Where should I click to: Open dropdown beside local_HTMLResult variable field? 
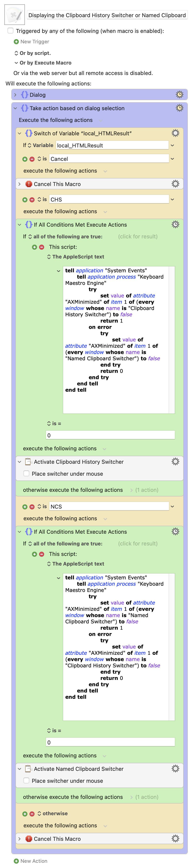(173, 145)
